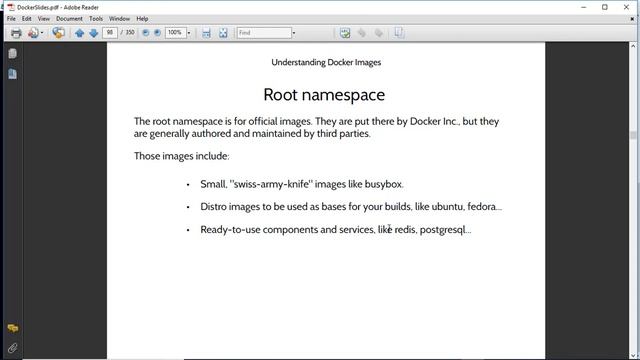Image resolution: width=640 pixels, height=360 pixels.
Task: Open the File menu
Action: (x=11, y=19)
